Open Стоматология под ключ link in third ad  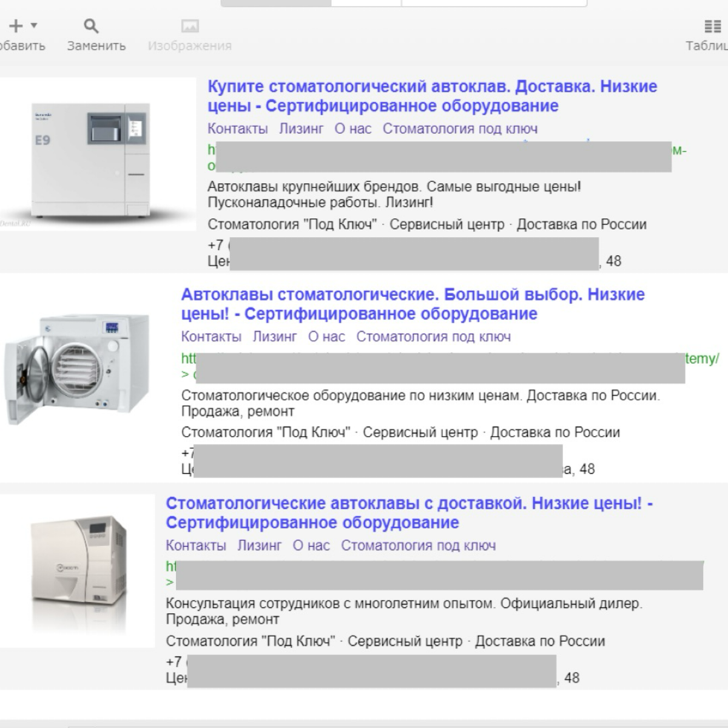(418, 545)
